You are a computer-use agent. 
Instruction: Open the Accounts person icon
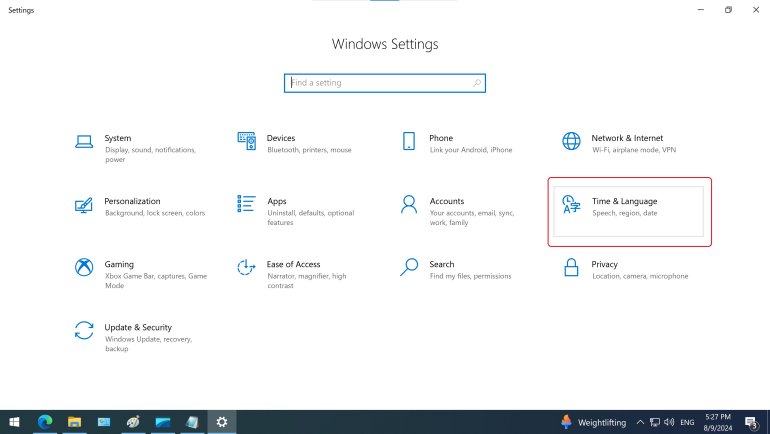409,204
